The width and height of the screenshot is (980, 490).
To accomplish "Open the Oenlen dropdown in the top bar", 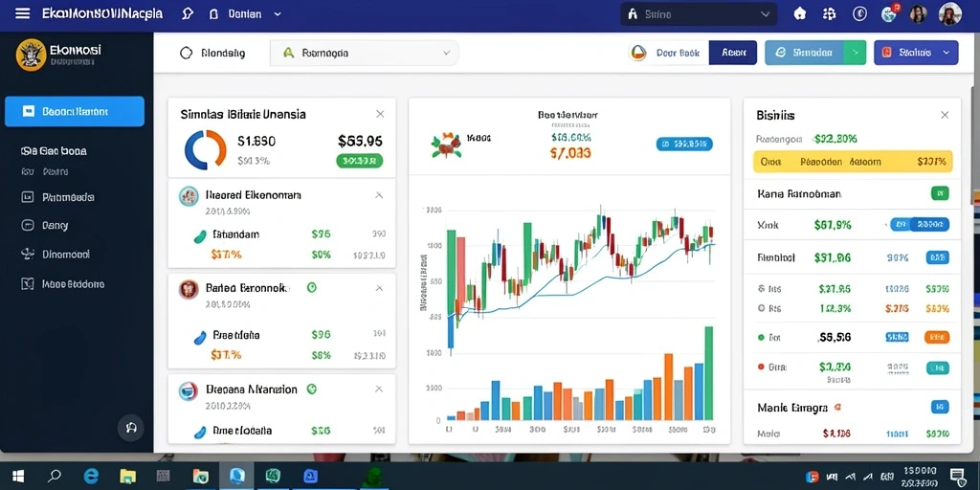I will [x=254, y=13].
